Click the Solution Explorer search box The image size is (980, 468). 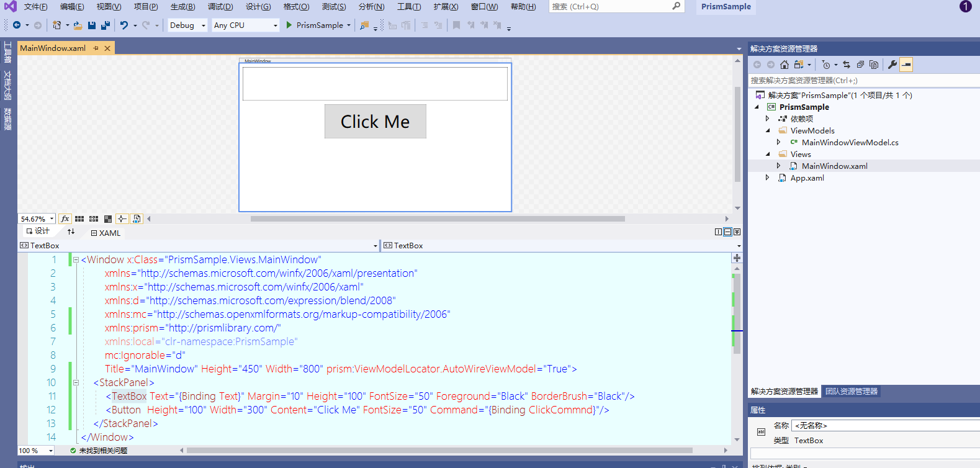[x=863, y=81]
